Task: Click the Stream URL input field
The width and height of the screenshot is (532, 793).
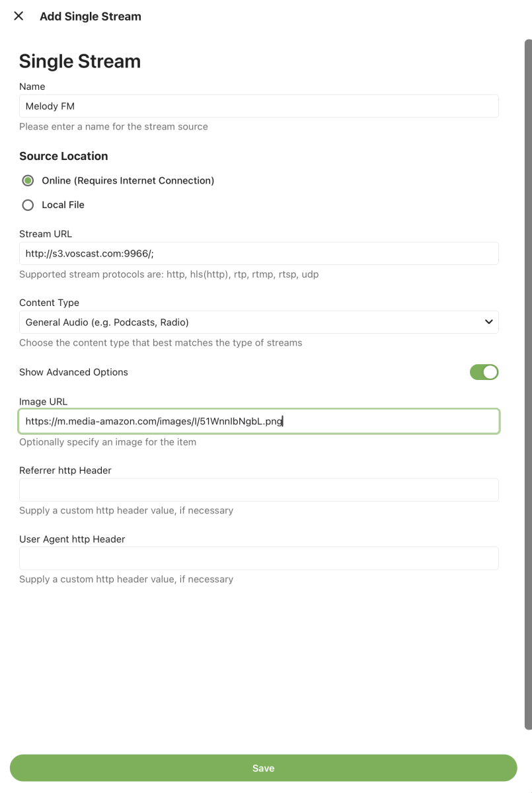Action: [x=258, y=254]
